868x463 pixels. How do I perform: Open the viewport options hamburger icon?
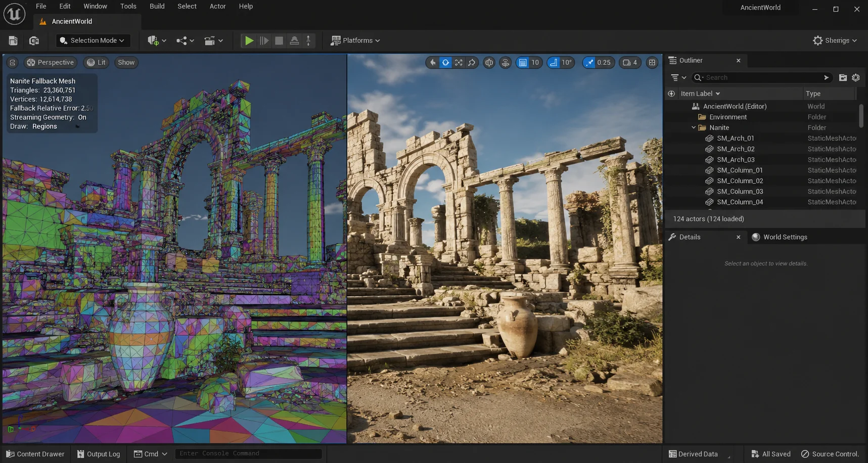coord(12,62)
